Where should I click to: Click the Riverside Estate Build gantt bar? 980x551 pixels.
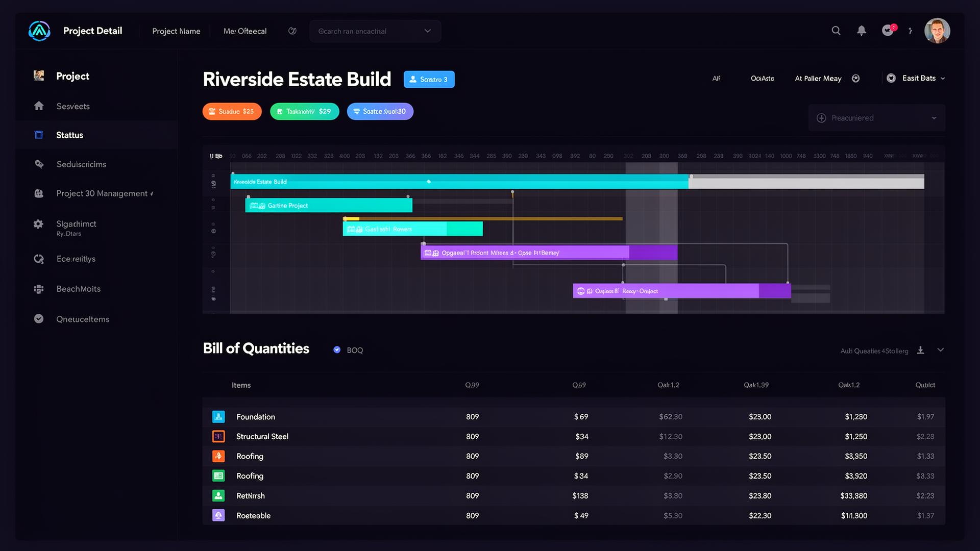tap(459, 182)
